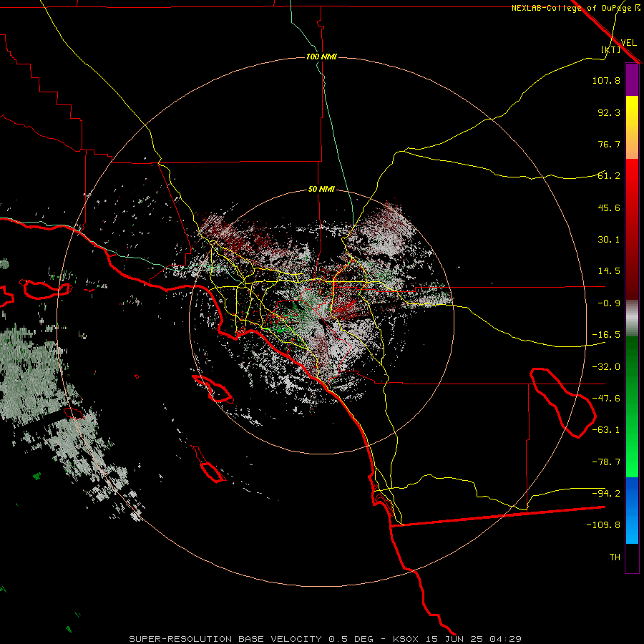Click the 50 NMI range ring label
This screenshot has width=644, height=644.
point(321,190)
